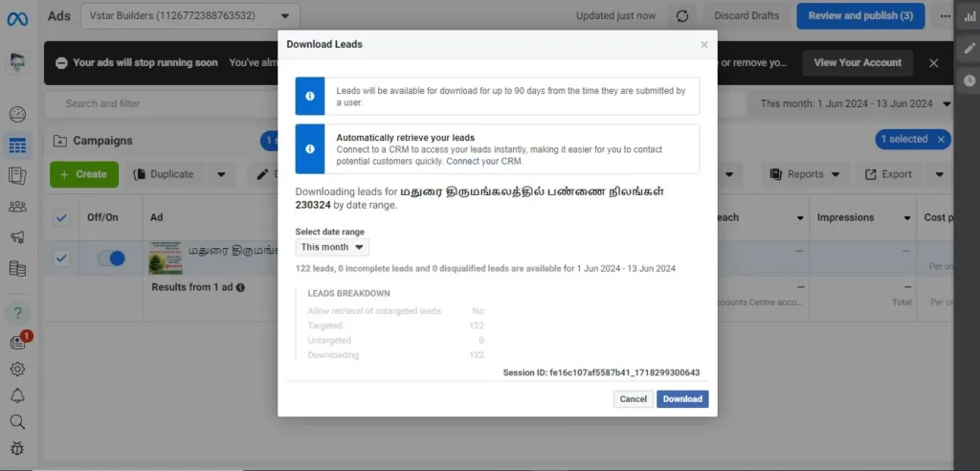Close the Download Leads dialog

pyautogui.click(x=704, y=44)
